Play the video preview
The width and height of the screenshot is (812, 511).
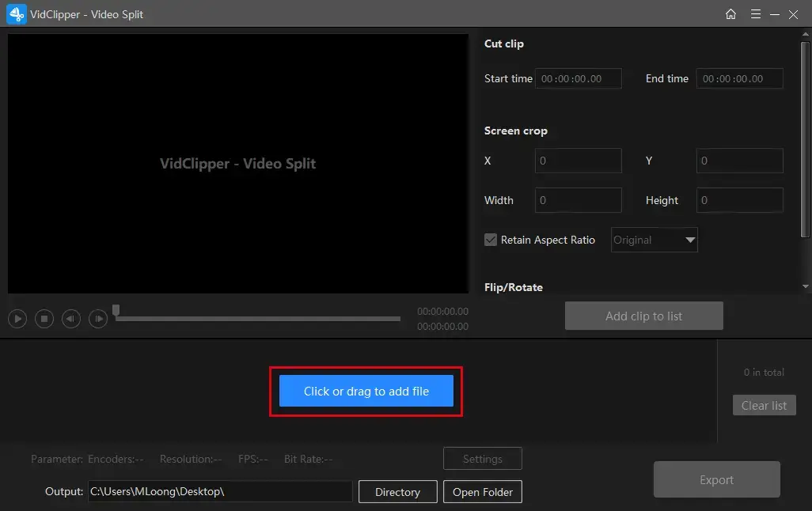17,319
